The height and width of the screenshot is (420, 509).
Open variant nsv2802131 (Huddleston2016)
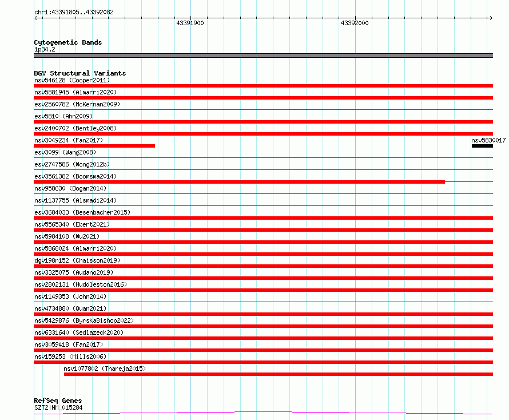81,284
